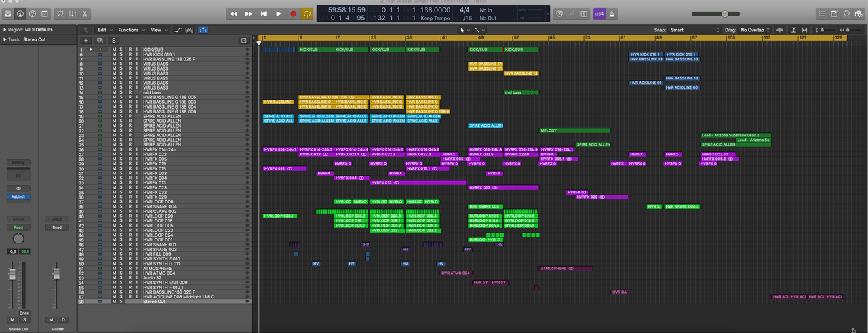The width and height of the screenshot is (868, 333).
Task: Open Smart Controls dial icon
Action: (x=60, y=14)
